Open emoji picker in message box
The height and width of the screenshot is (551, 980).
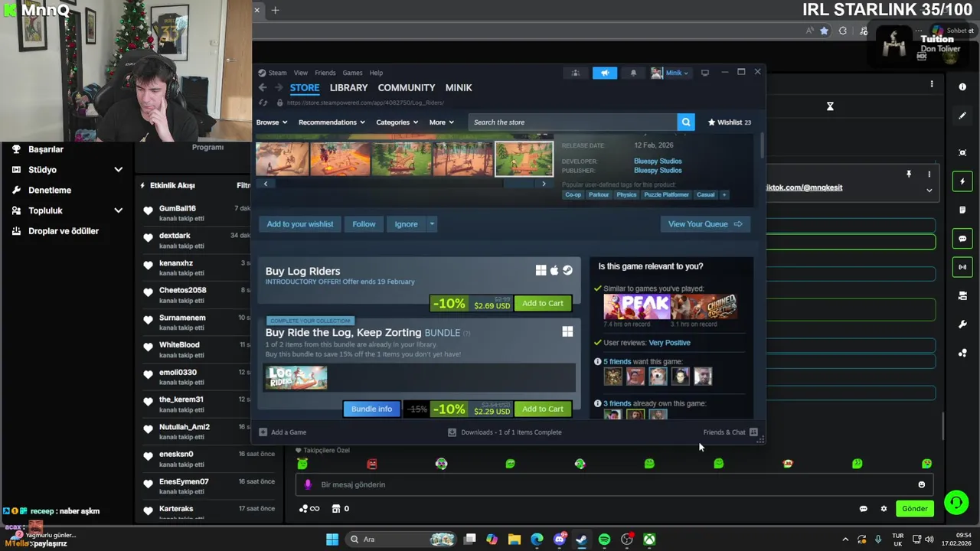coord(922,484)
